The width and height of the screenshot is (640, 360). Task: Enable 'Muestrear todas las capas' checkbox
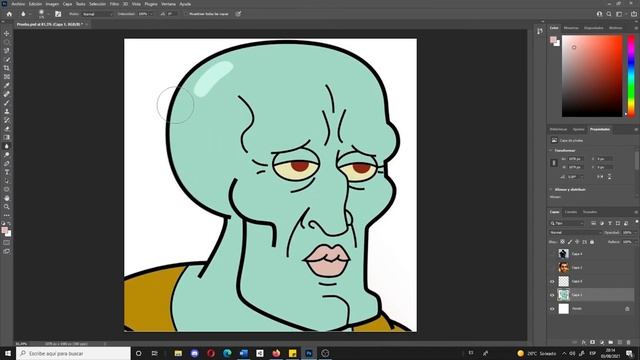(x=186, y=14)
